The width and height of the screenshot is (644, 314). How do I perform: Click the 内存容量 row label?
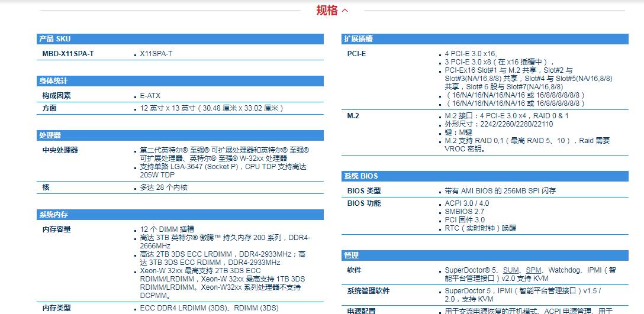(x=56, y=229)
